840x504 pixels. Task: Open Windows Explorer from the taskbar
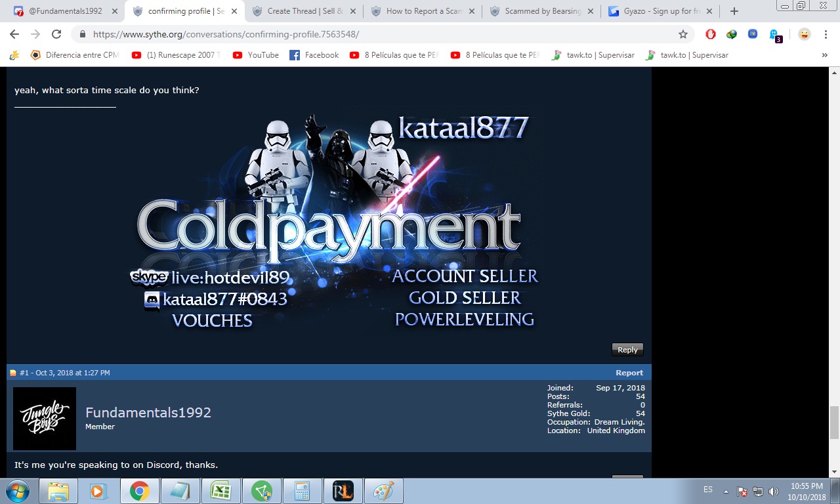58,492
